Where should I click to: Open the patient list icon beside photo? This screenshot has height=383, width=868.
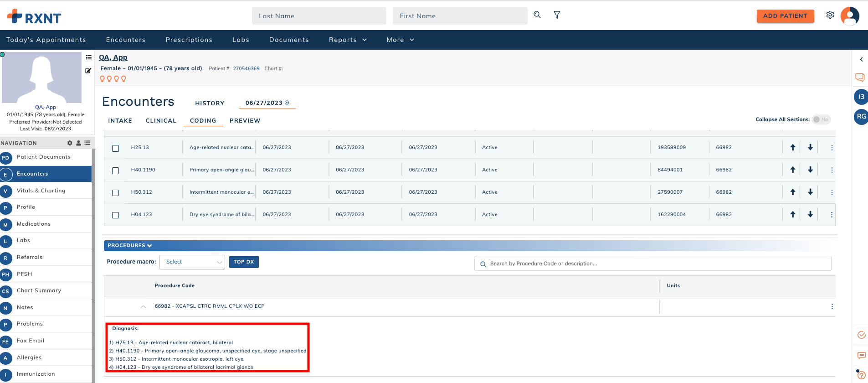coord(89,57)
